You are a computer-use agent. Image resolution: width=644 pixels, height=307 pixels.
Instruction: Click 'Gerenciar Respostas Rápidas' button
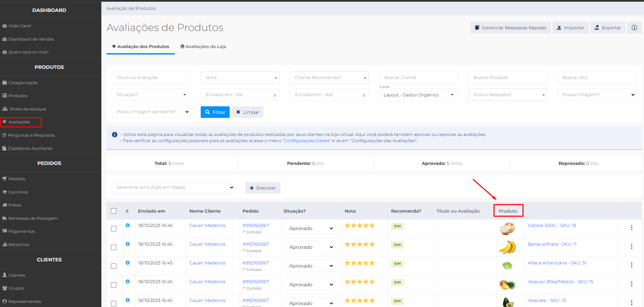pyautogui.click(x=511, y=28)
